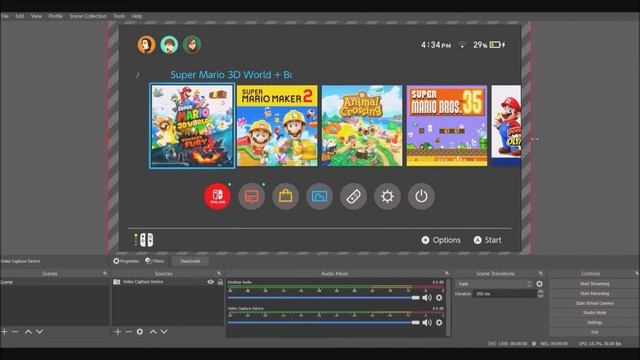
Task: Open the Help menu
Action: tap(137, 16)
